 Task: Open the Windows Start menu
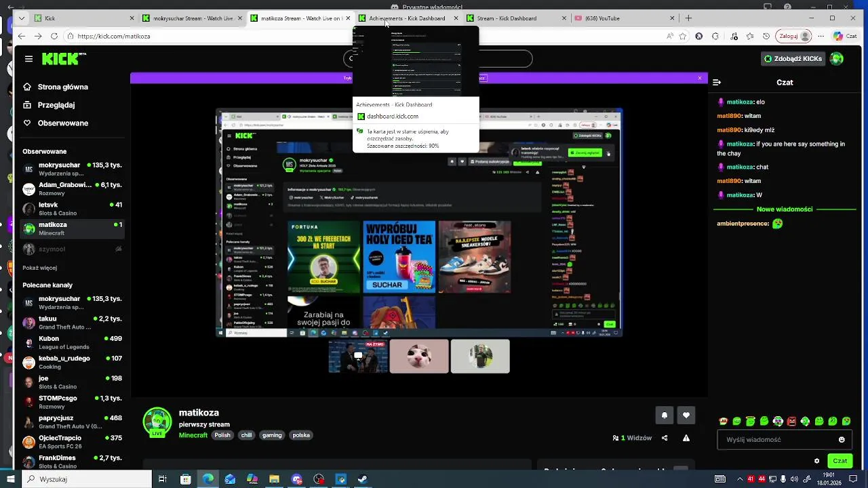10,479
